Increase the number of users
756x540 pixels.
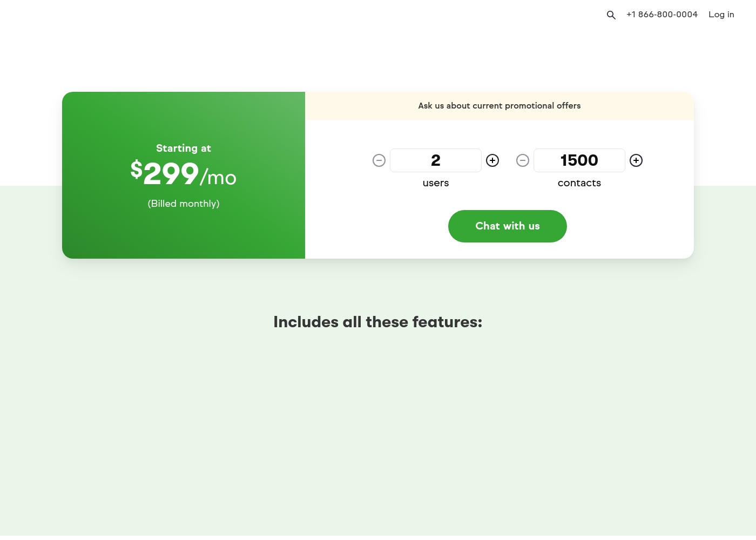492,160
